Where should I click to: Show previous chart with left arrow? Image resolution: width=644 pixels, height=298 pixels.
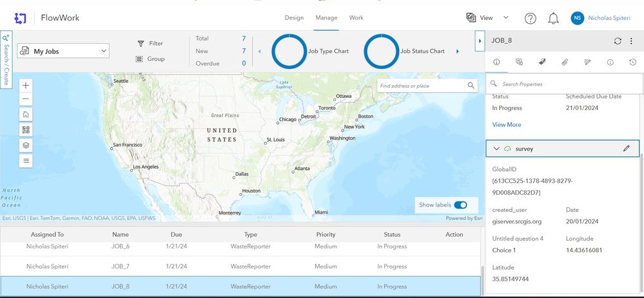tap(259, 51)
